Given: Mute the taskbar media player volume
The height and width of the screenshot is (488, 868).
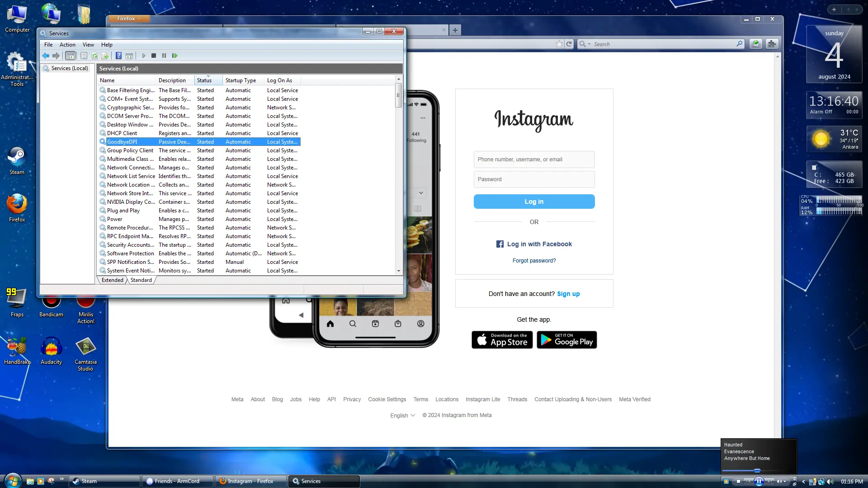Looking at the screenshot, I should point(779,482).
